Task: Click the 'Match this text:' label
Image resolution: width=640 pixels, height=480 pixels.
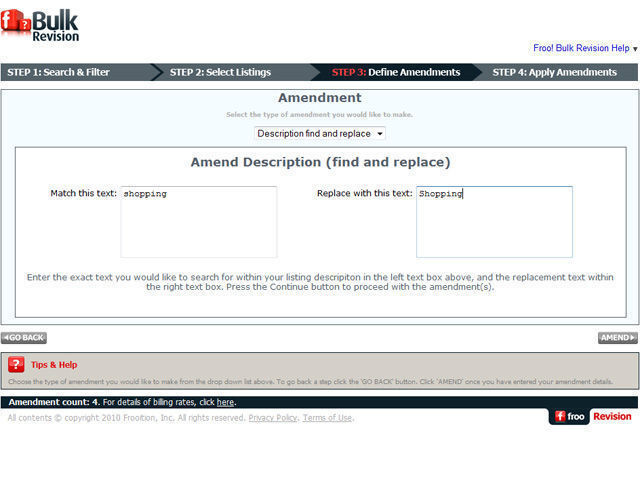Action: pyautogui.click(x=83, y=193)
